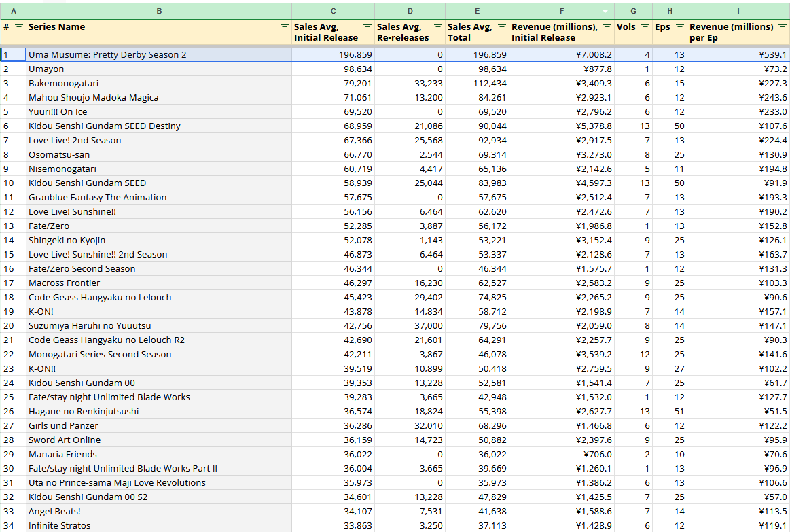Select column C header
The height and width of the screenshot is (532, 790).
point(333,11)
